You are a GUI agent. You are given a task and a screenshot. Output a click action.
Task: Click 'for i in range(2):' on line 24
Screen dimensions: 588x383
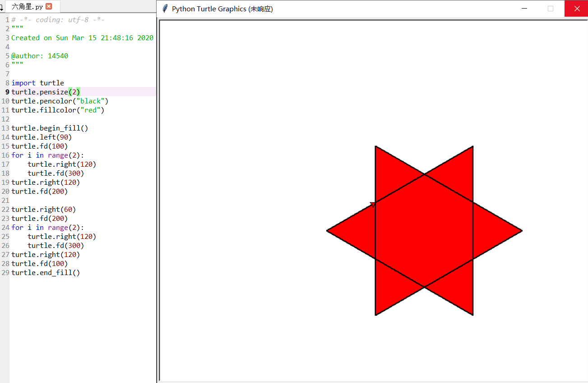pyautogui.click(x=48, y=227)
